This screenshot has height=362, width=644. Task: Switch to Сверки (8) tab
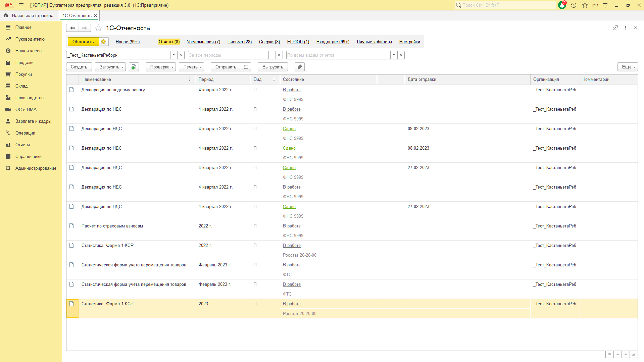coord(269,42)
